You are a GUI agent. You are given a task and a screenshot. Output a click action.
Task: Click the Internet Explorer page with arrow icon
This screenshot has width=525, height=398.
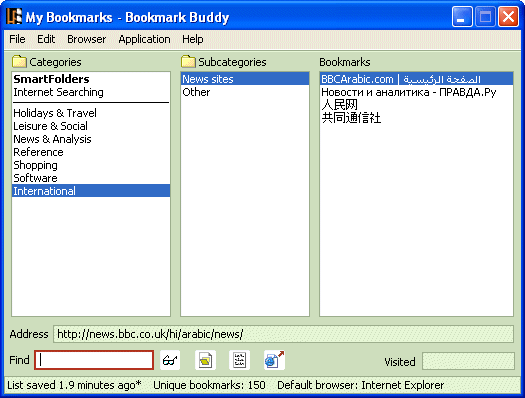[274, 360]
